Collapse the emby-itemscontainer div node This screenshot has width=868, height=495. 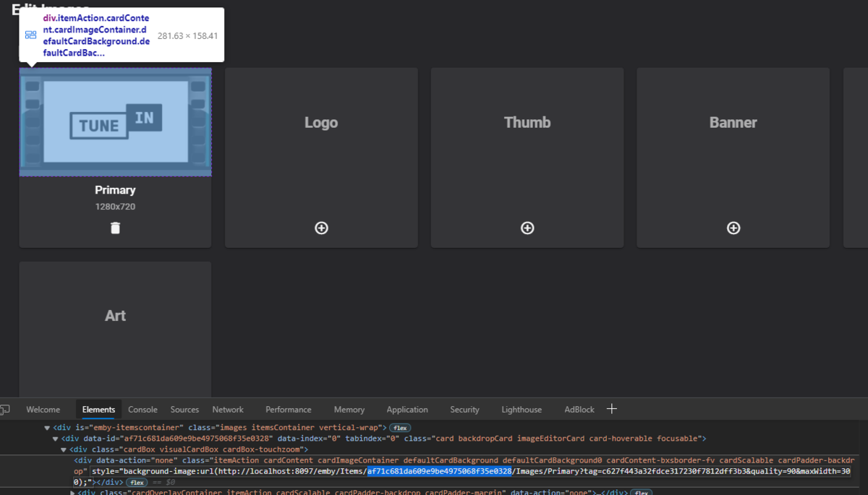[x=47, y=428]
